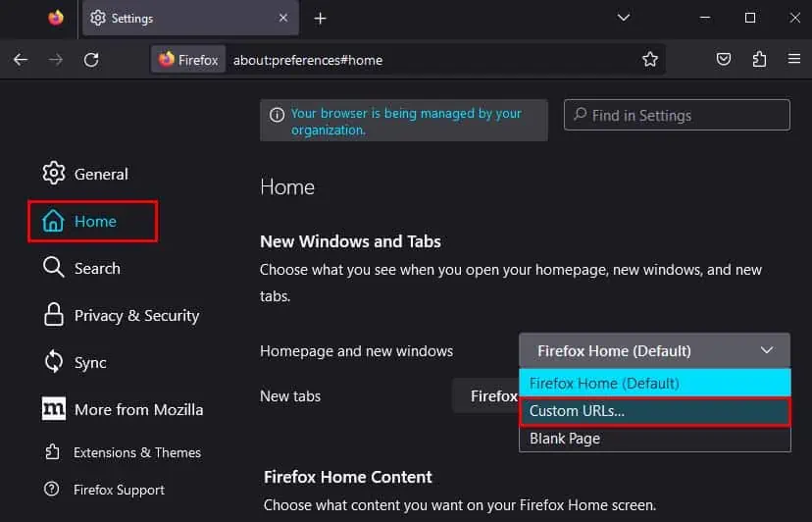812x522 pixels.
Task: Open the browser managed by organization notice
Action: [x=406, y=122]
